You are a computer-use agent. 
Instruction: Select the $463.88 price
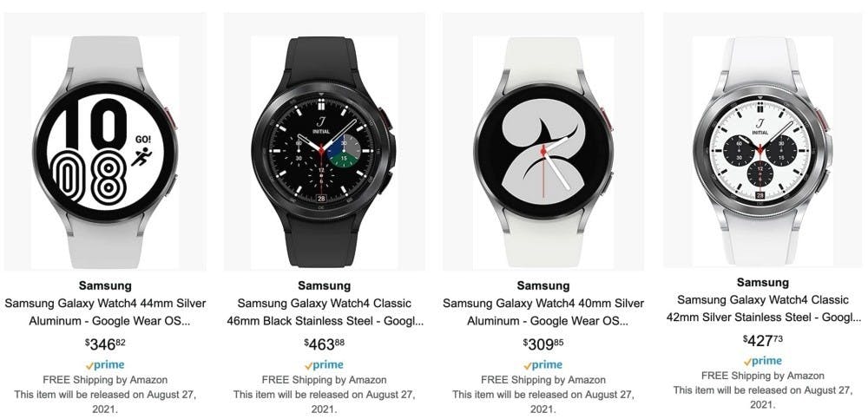pos(325,344)
